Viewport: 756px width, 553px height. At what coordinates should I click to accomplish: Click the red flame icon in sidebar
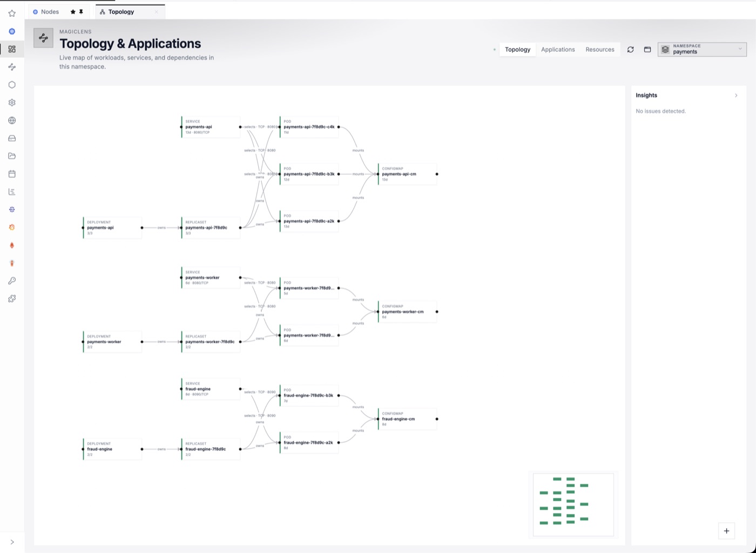(12, 245)
